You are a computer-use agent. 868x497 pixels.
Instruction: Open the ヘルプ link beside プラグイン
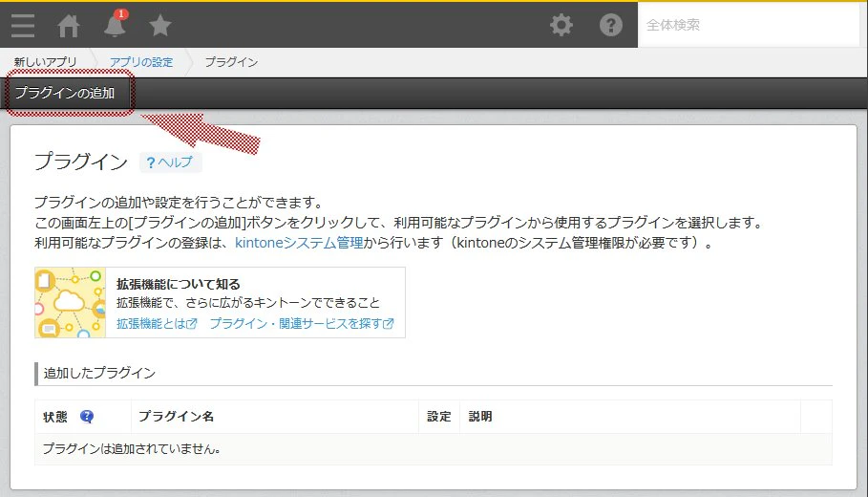click(171, 162)
